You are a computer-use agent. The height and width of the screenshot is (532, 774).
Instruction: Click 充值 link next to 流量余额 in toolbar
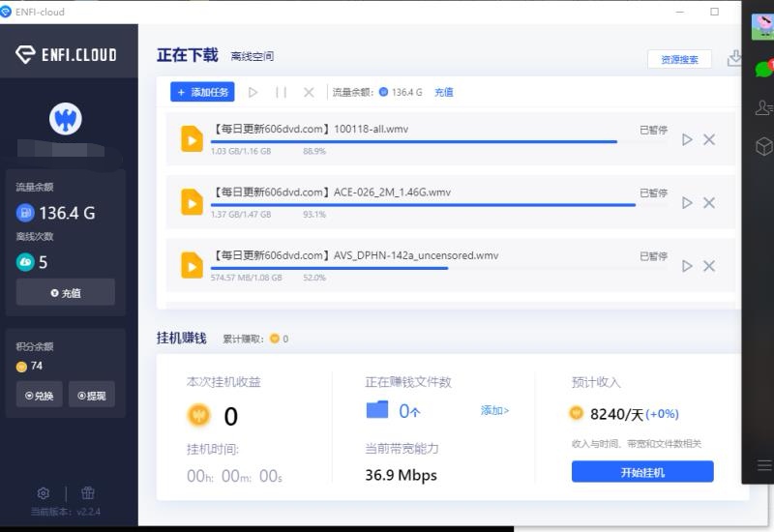pos(444,92)
